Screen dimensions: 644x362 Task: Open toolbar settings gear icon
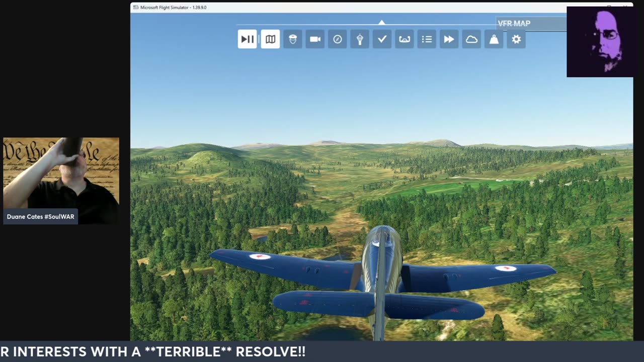click(517, 39)
